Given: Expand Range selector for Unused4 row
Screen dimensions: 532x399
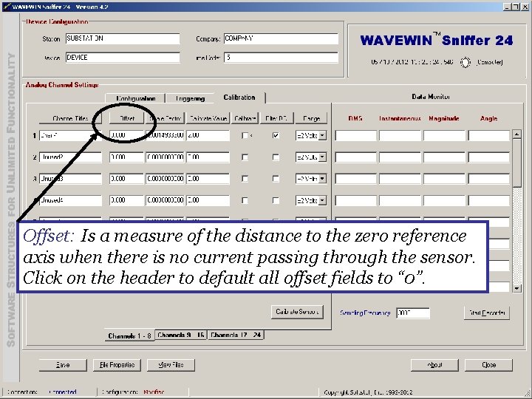Looking at the screenshot, I should click(322, 200).
